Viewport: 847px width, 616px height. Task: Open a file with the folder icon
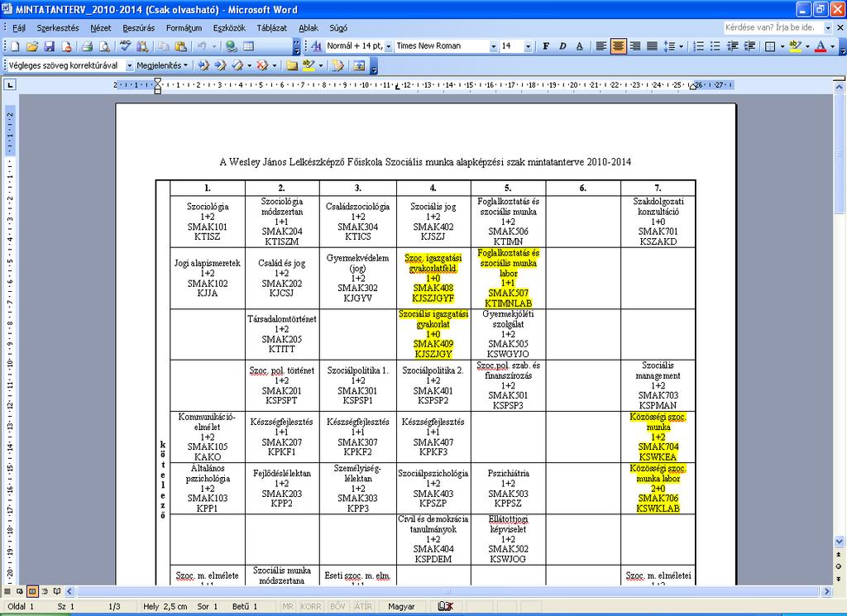(x=32, y=46)
